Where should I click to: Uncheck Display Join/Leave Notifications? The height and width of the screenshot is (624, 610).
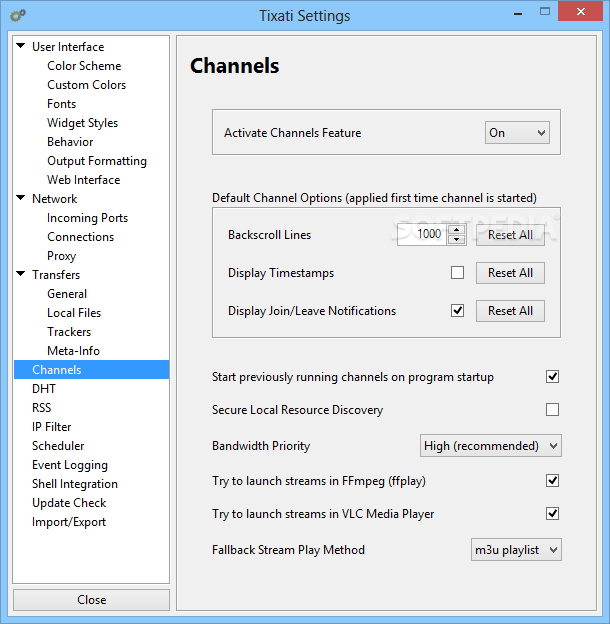(457, 311)
